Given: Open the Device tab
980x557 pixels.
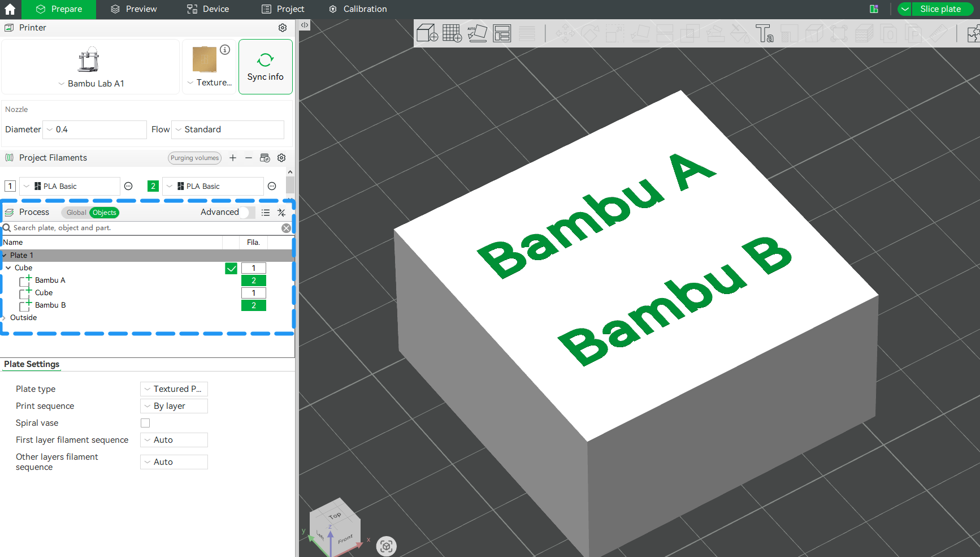Looking at the screenshot, I should (208, 9).
